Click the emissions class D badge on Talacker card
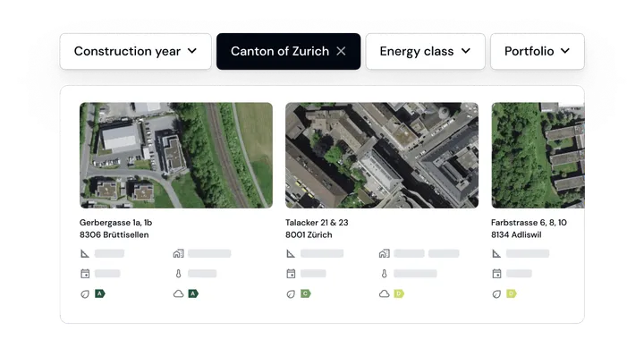The height and width of the screenshot is (357, 644). tap(399, 293)
